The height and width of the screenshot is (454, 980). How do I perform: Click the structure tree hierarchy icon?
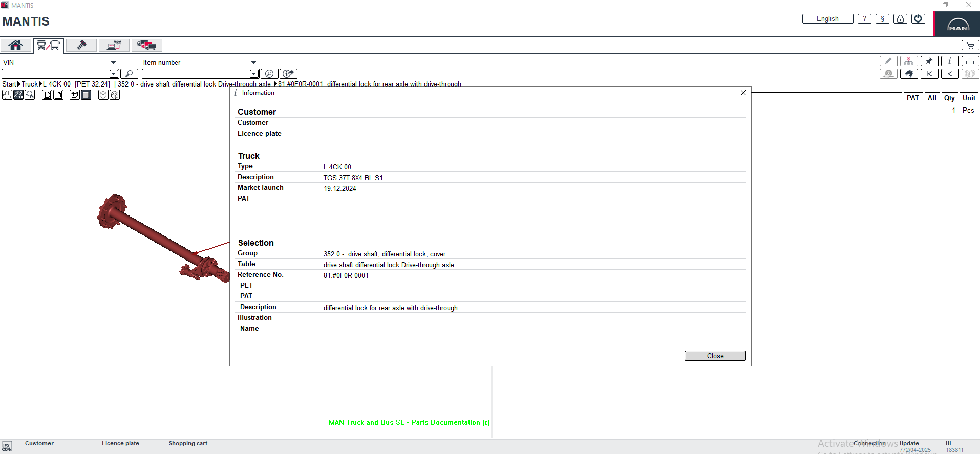[909, 61]
